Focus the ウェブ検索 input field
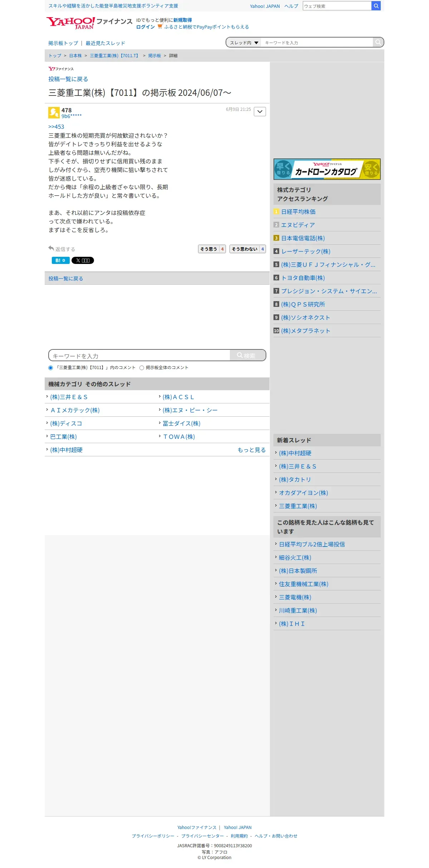Screen dimensions: 429x868 click(337, 6)
